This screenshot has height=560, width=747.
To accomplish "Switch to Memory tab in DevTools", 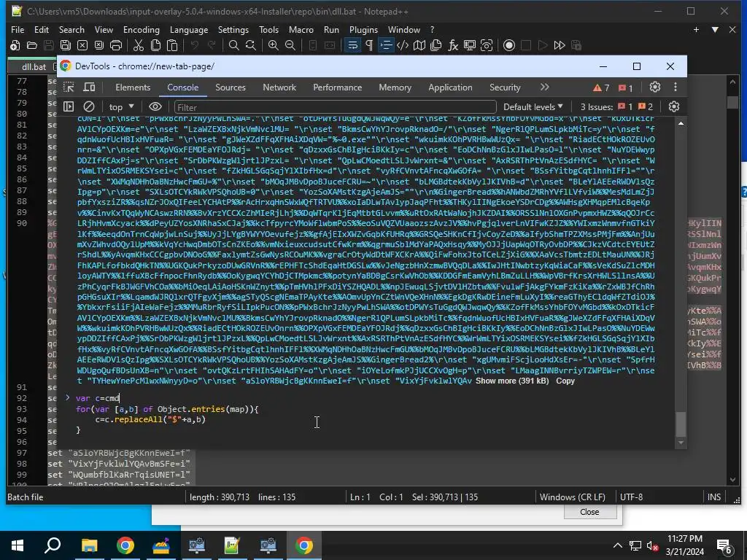I will pyautogui.click(x=395, y=87).
